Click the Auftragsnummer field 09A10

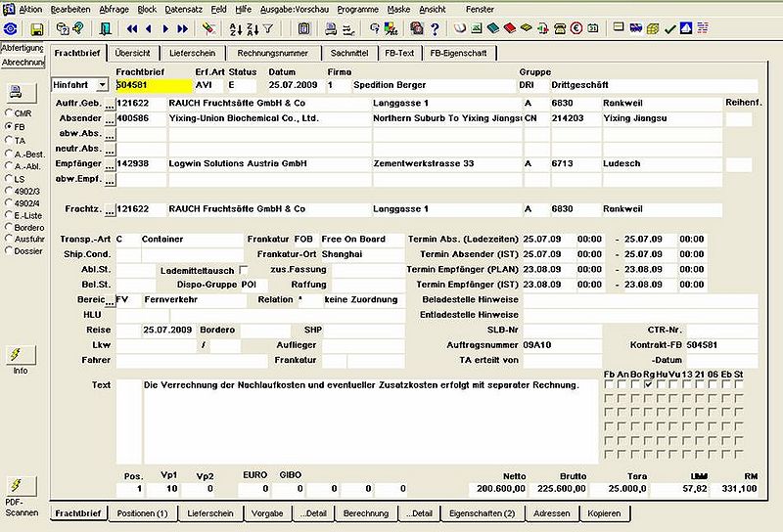562,345
